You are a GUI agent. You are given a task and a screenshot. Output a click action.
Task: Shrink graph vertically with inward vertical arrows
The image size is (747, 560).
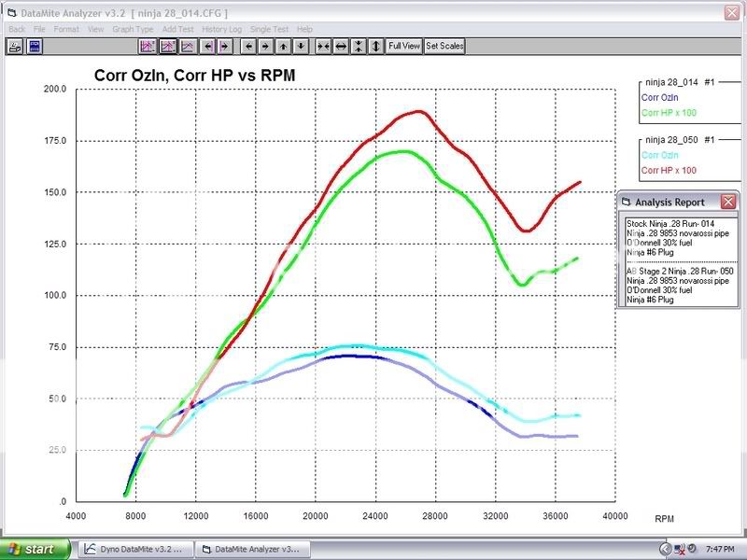tap(359, 45)
